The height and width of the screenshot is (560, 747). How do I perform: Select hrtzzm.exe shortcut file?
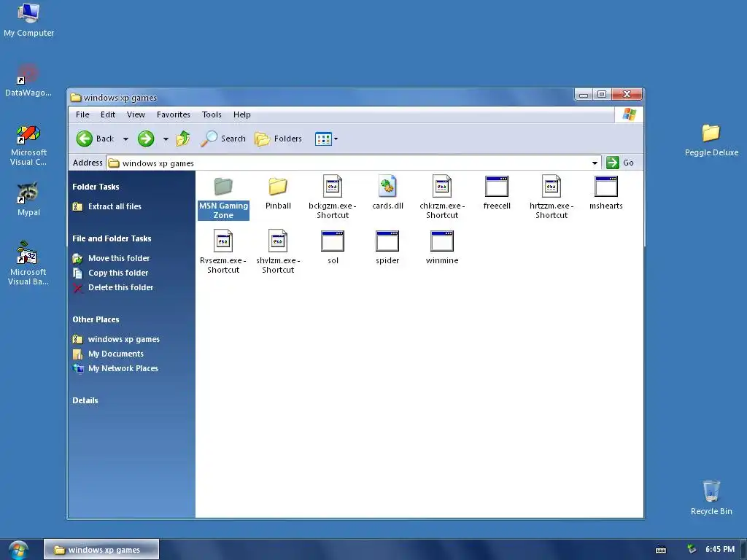(x=551, y=197)
